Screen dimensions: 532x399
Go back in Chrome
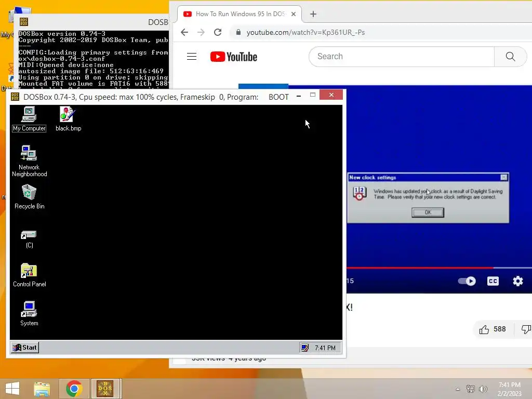pos(184,32)
